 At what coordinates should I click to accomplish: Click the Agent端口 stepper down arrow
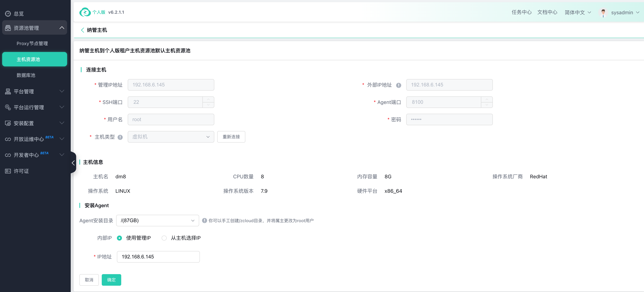(487, 105)
